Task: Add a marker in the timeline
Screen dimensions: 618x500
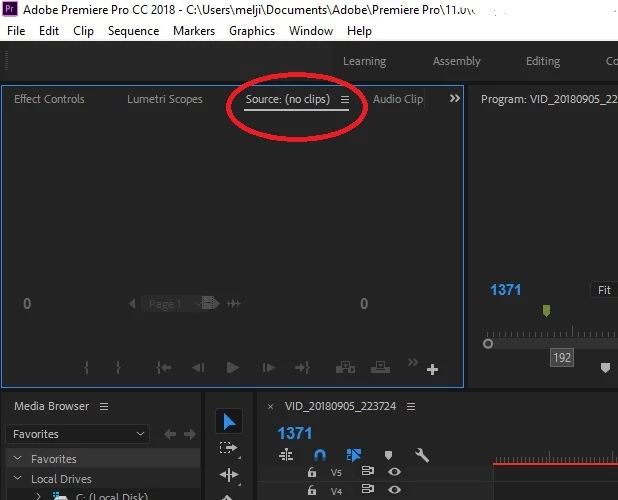Action: (388, 455)
